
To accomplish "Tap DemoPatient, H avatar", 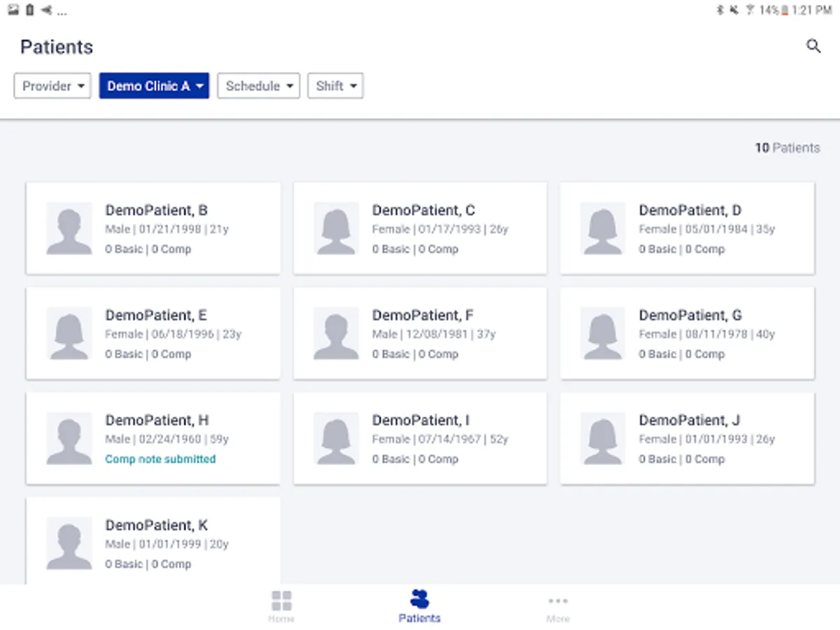I will coord(69,438).
